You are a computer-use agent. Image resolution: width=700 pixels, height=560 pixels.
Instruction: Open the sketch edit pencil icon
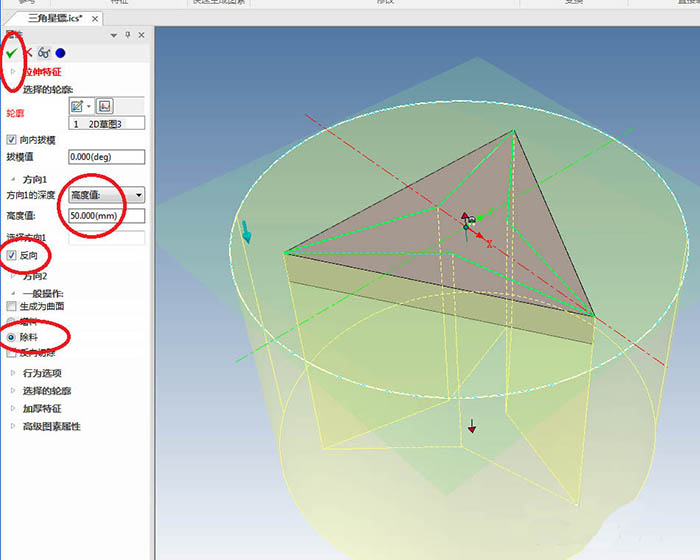(77, 106)
